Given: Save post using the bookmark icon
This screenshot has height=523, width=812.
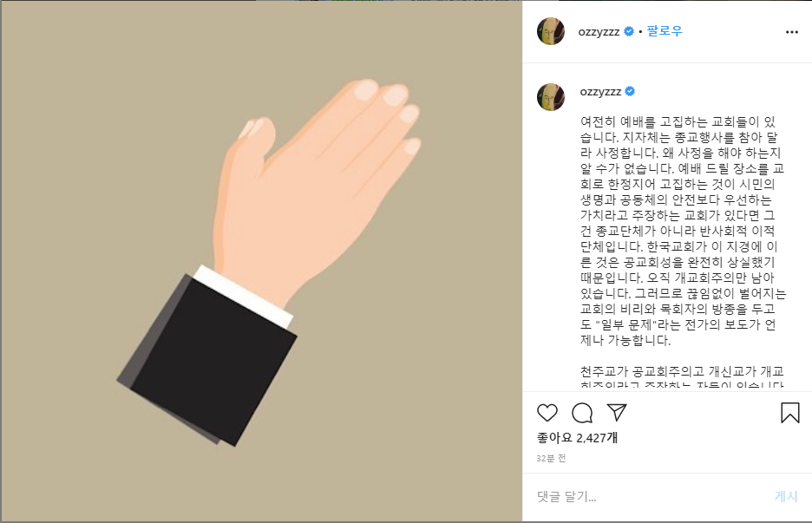Looking at the screenshot, I should coord(789,413).
